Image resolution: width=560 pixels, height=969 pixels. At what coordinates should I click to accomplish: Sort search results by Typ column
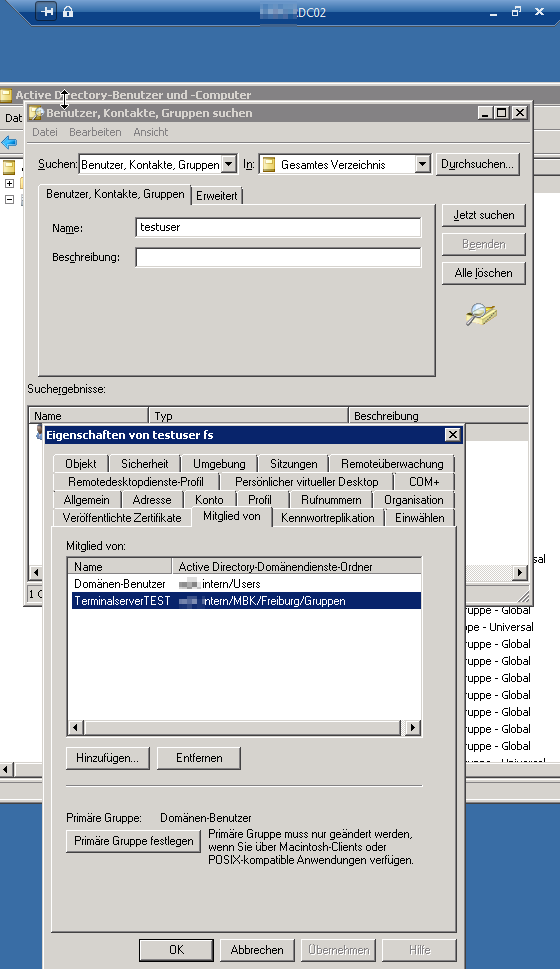[248, 415]
